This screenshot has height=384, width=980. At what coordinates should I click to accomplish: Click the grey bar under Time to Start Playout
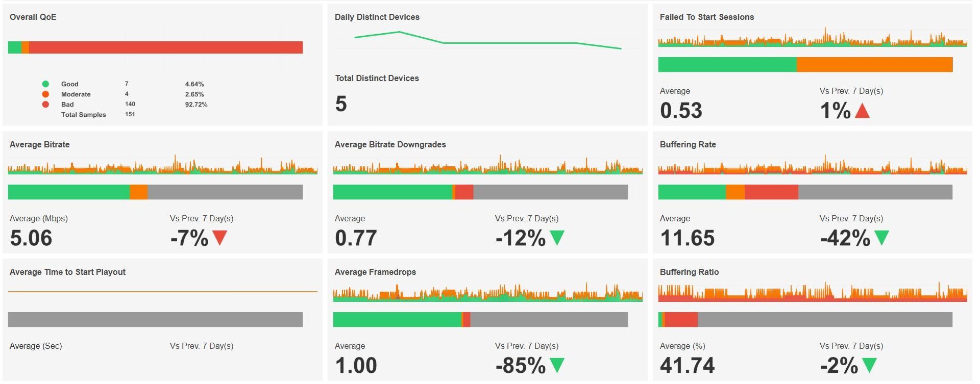(155, 320)
